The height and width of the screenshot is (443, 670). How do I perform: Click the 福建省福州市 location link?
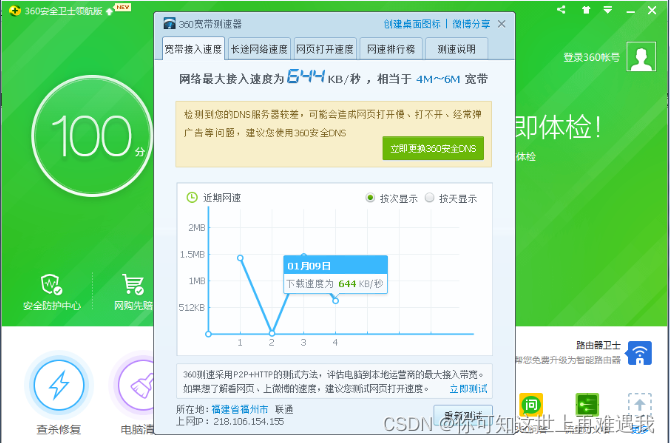tap(240, 409)
